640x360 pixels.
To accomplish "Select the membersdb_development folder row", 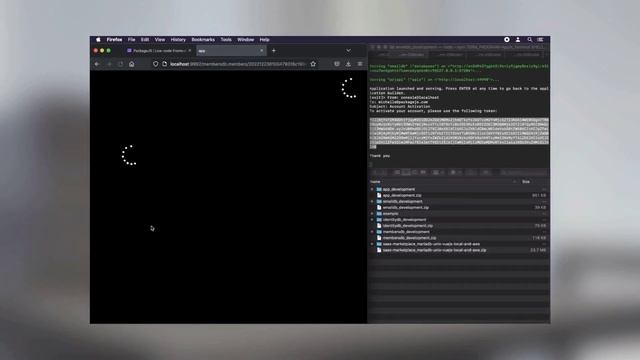I will 458,232.
